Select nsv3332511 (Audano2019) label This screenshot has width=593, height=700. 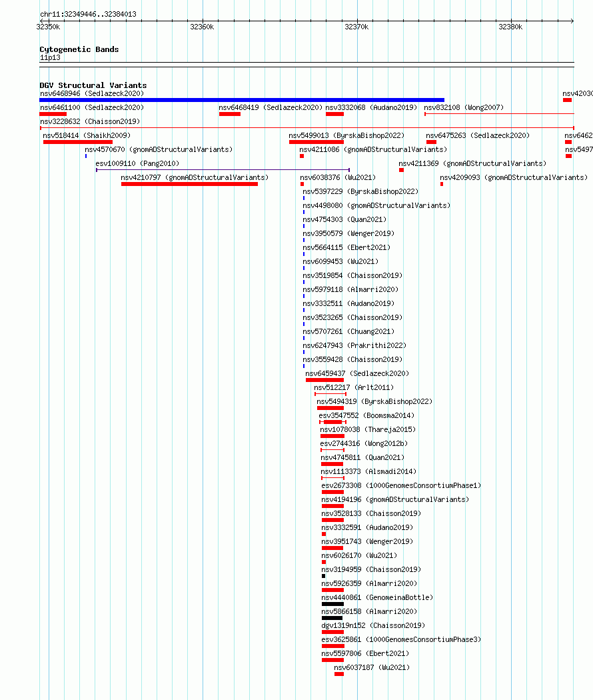[348, 303]
